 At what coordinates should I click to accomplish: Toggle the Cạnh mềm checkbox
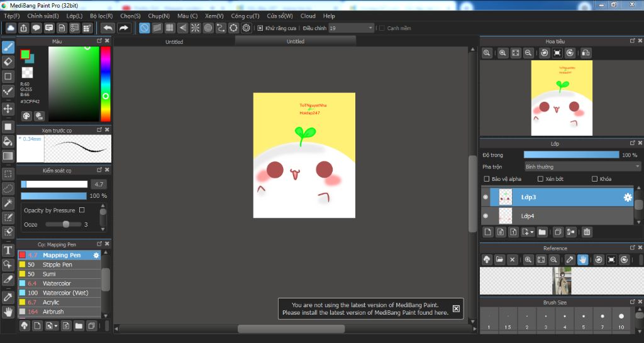pos(382,28)
